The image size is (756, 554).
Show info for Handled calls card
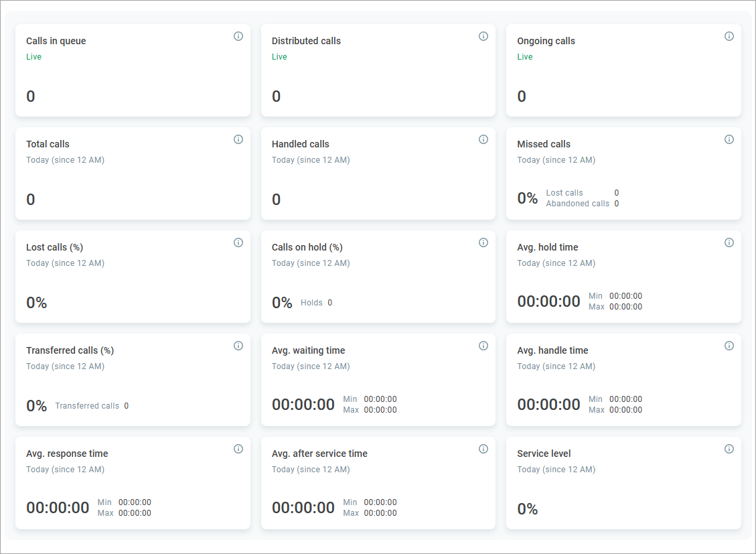tap(483, 139)
